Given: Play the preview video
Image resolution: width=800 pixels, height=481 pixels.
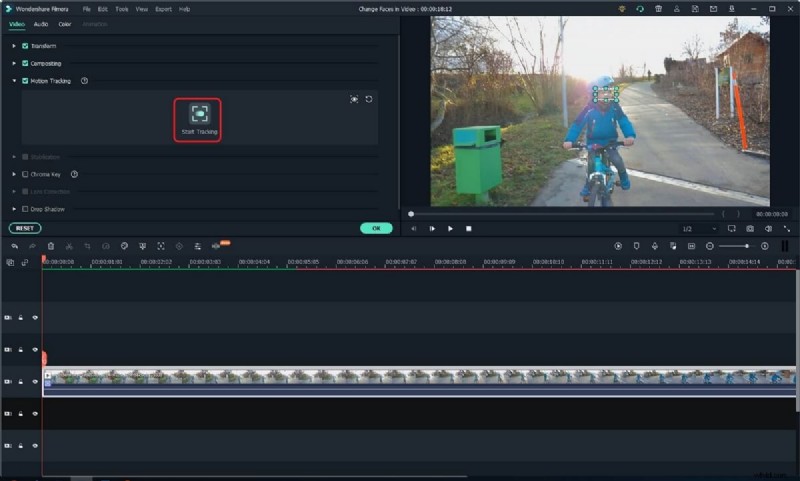Looking at the screenshot, I should [x=450, y=229].
